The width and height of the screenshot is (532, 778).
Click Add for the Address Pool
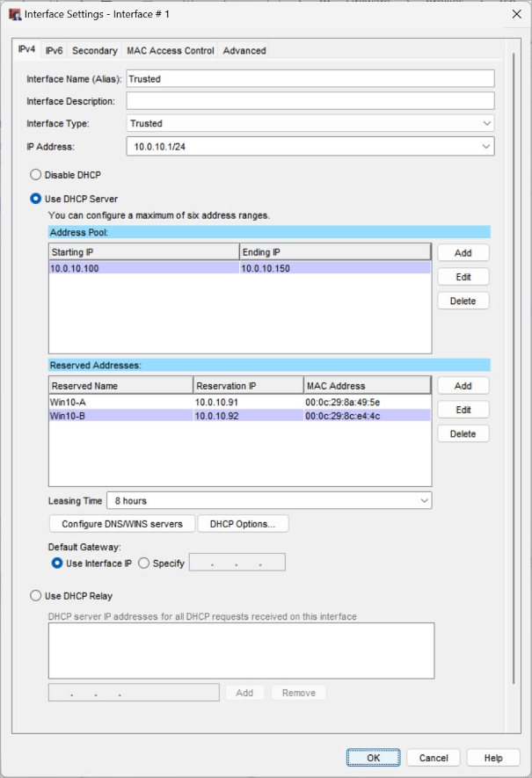pyautogui.click(x=463, y=253)
